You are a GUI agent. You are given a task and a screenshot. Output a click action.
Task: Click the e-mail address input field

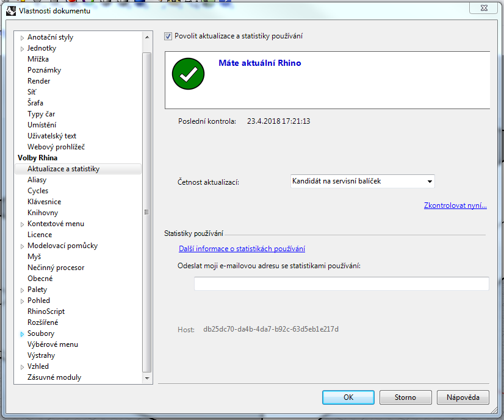coord(341,283)
